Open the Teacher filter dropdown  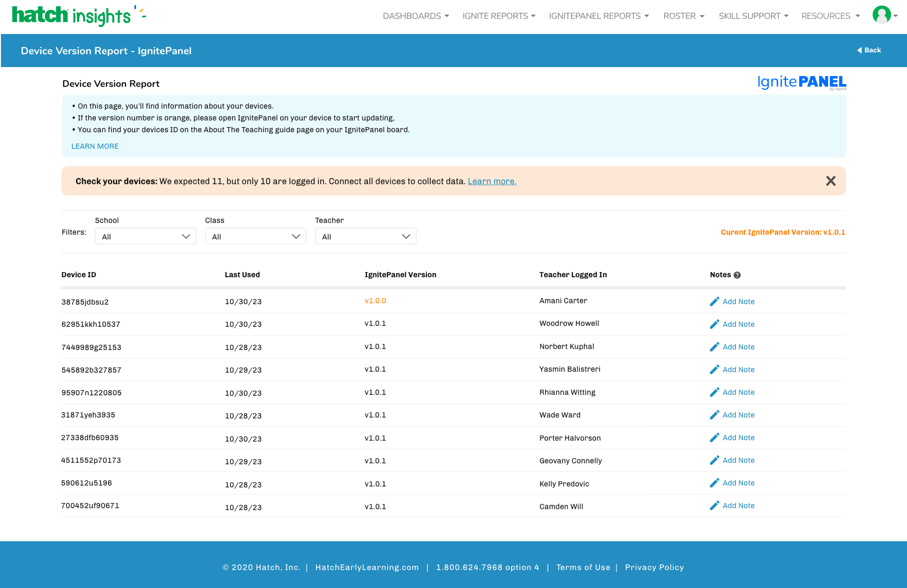click(x=366, y=236)
